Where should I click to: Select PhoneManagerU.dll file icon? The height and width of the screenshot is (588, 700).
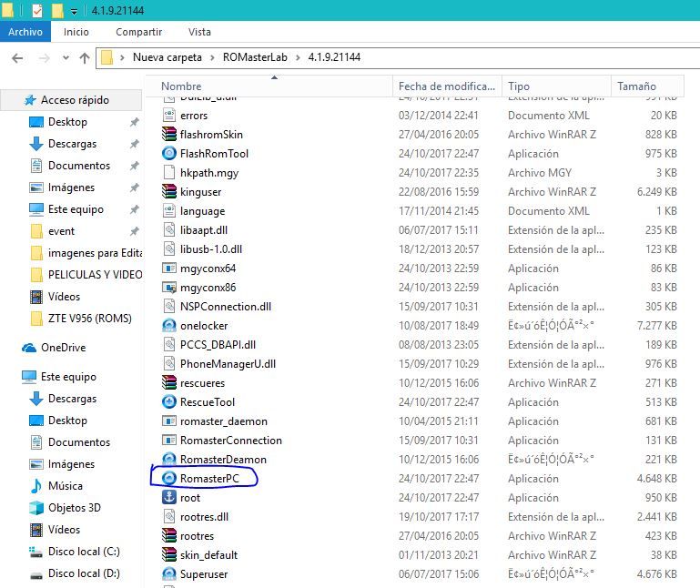point(168,364)
